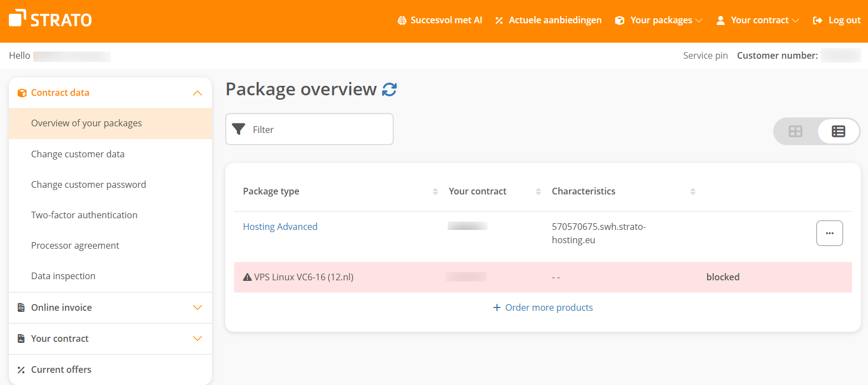Viewport: 868px width, 385px height.
Task: Click into the Filter input field
Action: click(x=309, y=129)
